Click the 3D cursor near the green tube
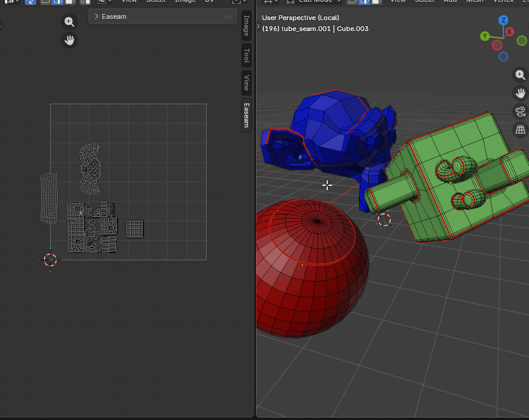The width and height of the screenshot is (529, 420). (385, 220)
